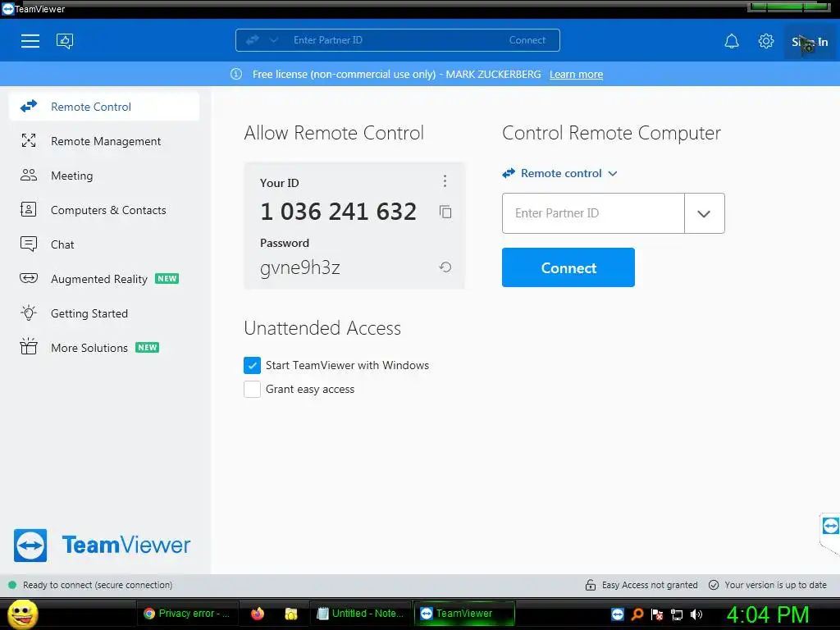Click Easy Access not granted text
The image size is (840, 630).
click(x=650, y=585)
